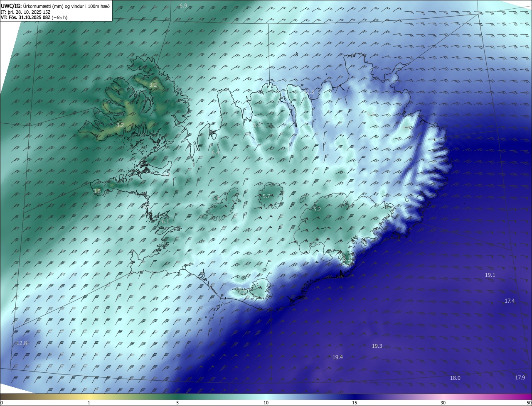This screenshot has height=406, width=532.
Task: Click the 6.9 value on the map
Action: 183,5
